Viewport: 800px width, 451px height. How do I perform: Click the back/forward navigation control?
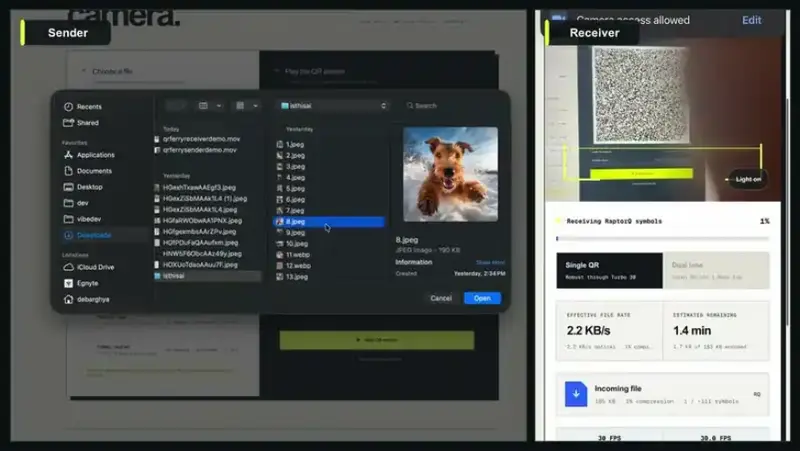click(x=176, y=106)
